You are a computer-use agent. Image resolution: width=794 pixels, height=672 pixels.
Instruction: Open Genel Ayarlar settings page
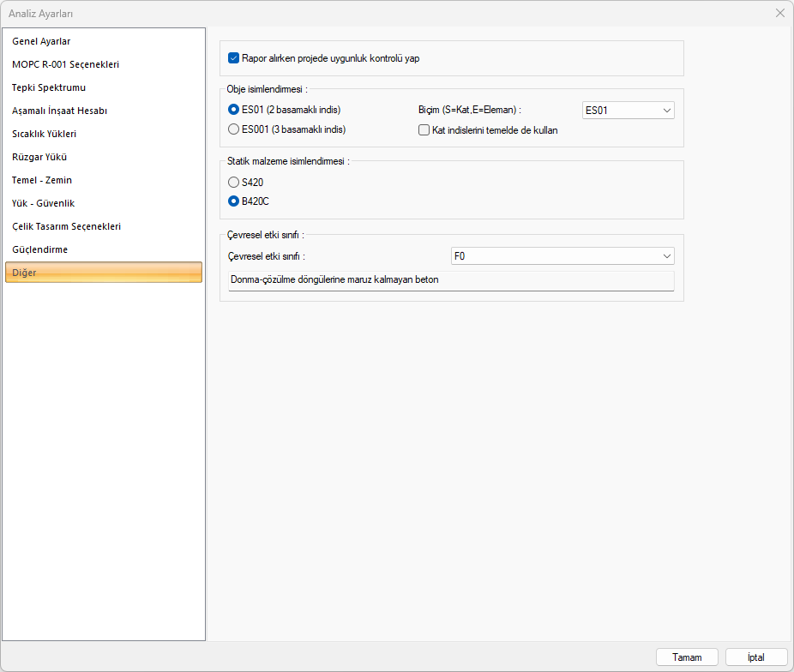[x=41, y=41]
